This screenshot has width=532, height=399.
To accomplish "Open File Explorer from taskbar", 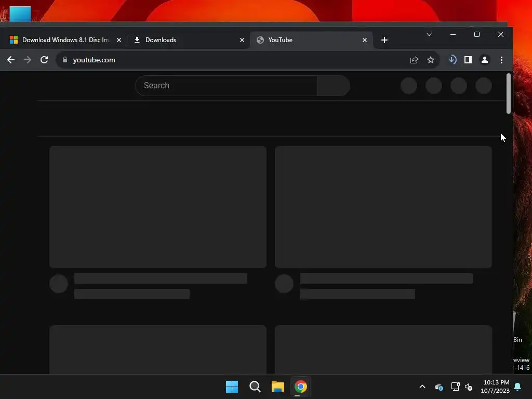I will [x=277, y=387].
